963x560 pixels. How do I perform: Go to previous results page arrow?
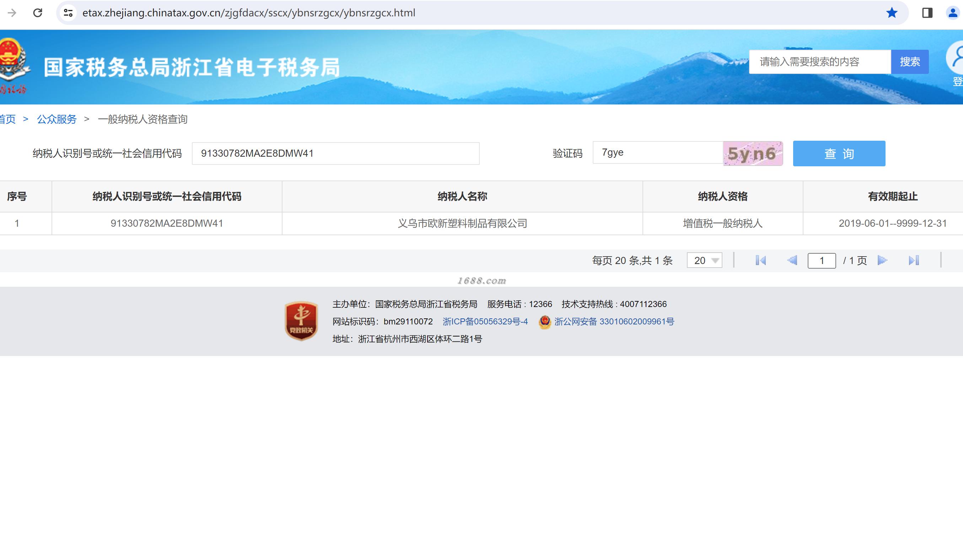[792, 260]
